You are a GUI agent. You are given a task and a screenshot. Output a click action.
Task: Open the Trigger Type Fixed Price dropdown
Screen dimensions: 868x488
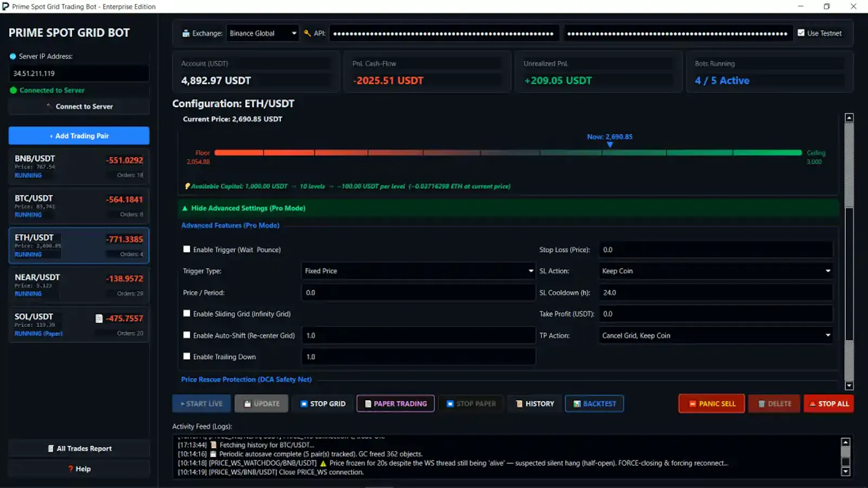coord(418,271)
